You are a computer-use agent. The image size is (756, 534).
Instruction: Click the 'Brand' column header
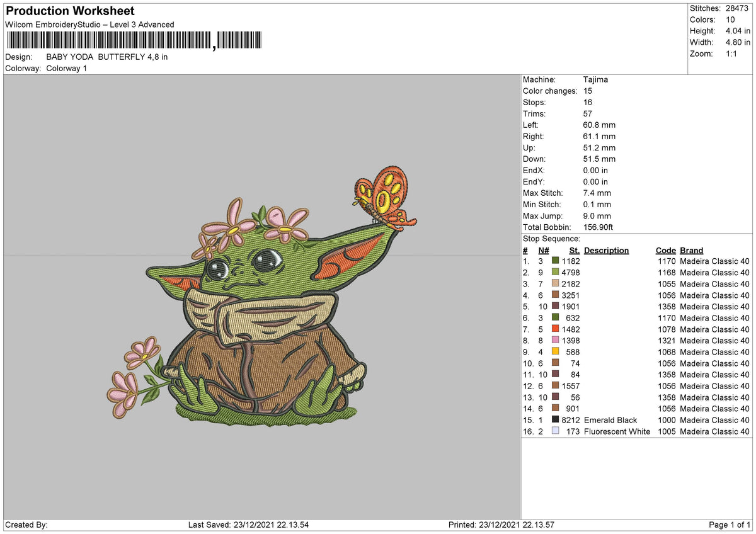click(692, 250)
